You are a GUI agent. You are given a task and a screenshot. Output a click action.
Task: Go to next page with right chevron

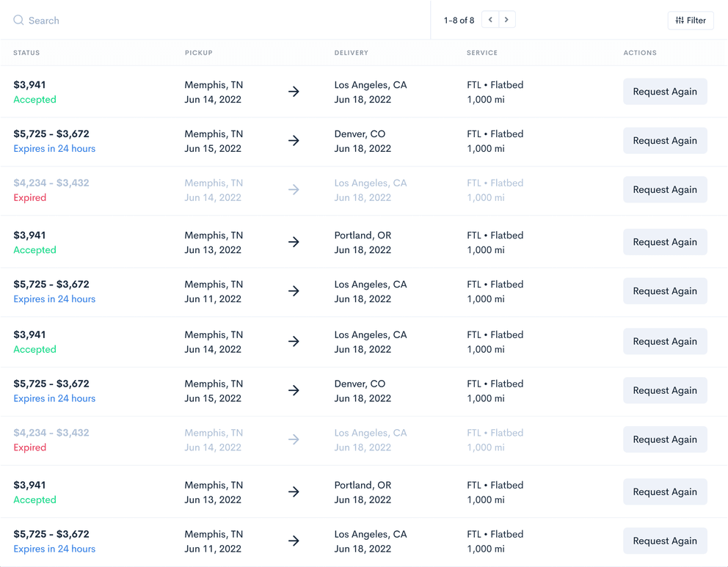click(506, 20)
